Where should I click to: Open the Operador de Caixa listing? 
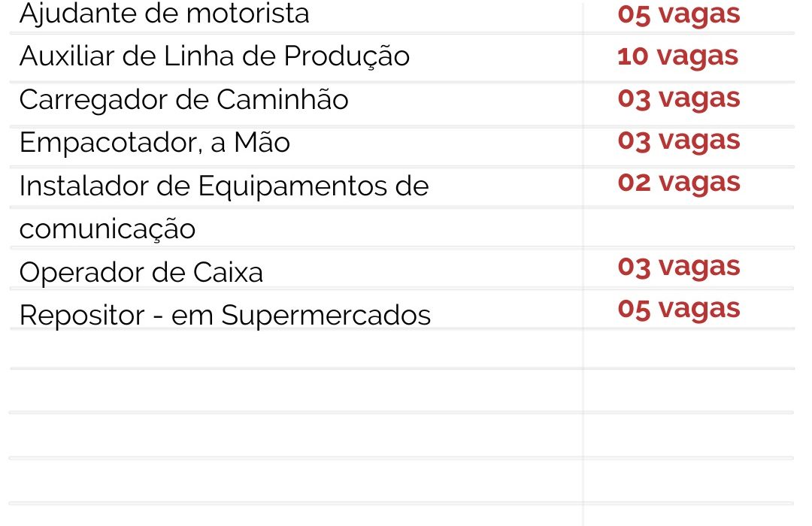coord(141,272)
